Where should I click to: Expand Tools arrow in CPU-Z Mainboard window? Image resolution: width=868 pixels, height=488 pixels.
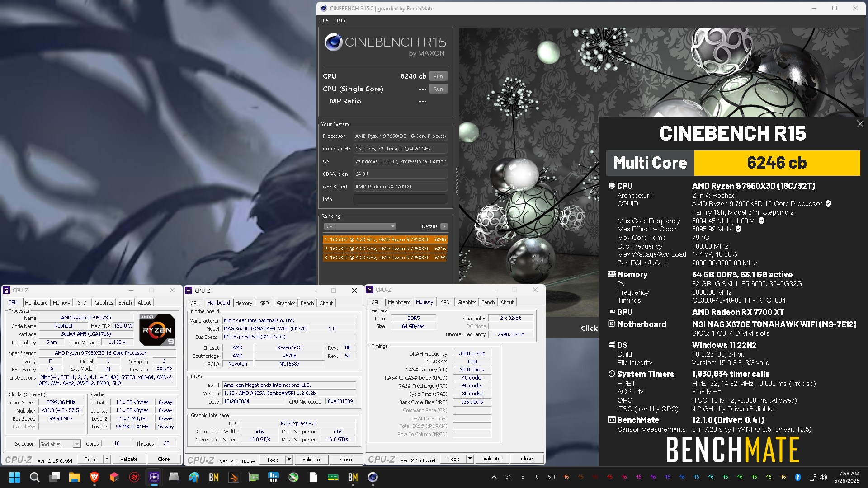(289, 460)
